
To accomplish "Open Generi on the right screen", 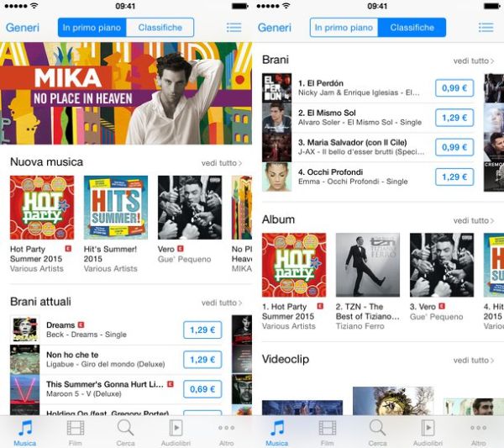I will (x=275, y=28).
